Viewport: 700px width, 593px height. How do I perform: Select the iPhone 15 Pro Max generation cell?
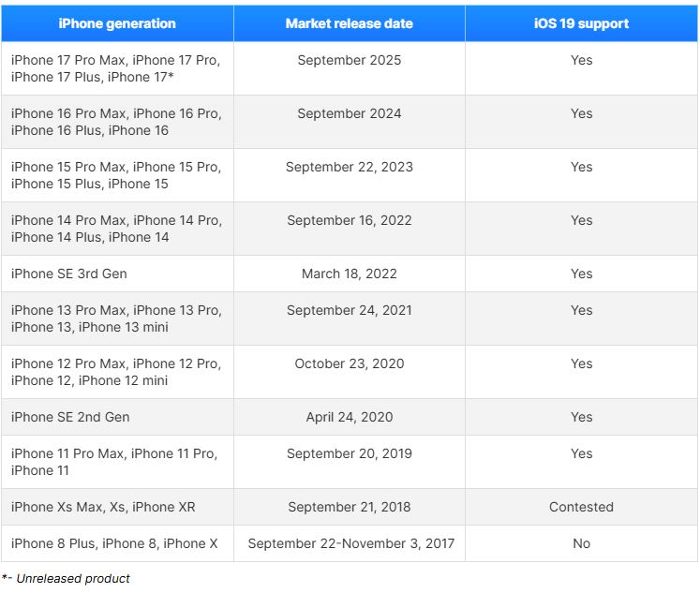pos(117,175)
